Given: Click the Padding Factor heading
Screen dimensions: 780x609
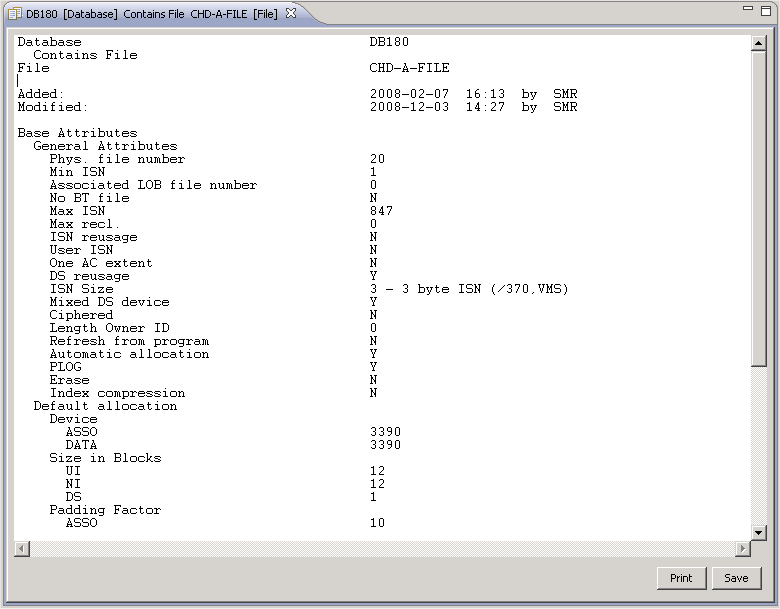Looking at the screenshot, I should coord(105,510).
